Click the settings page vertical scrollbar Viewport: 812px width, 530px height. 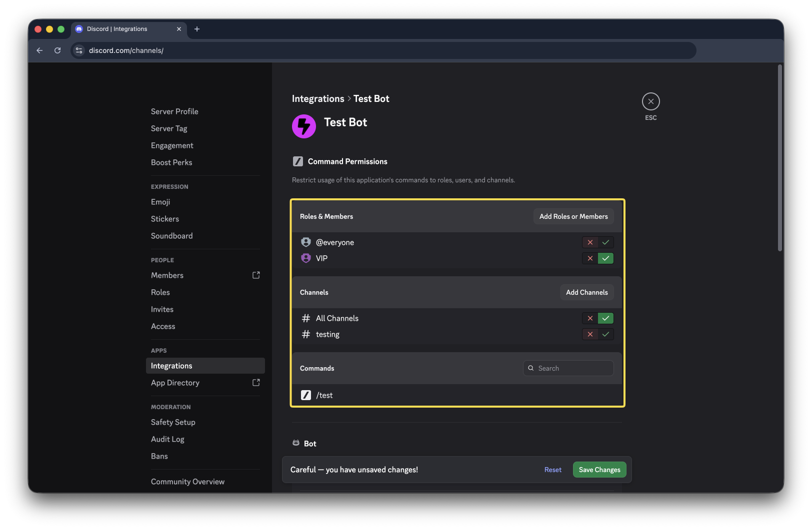[x=779, y=158]
